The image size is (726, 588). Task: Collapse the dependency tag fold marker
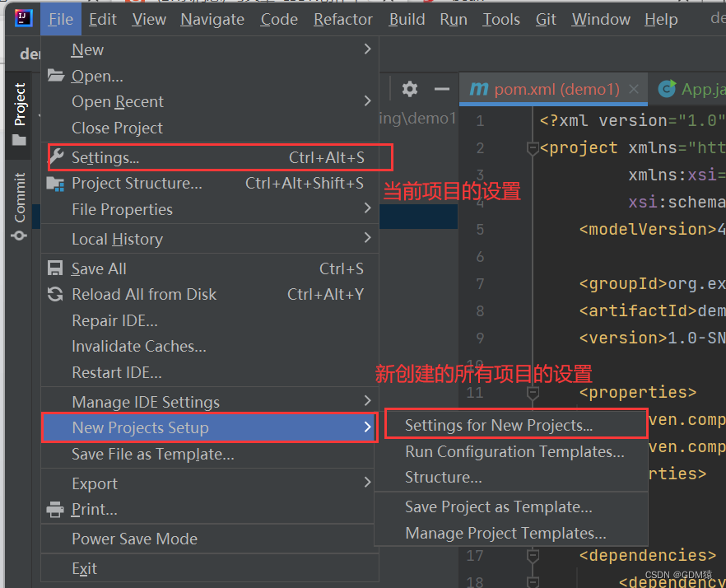(x=533, y=582)
